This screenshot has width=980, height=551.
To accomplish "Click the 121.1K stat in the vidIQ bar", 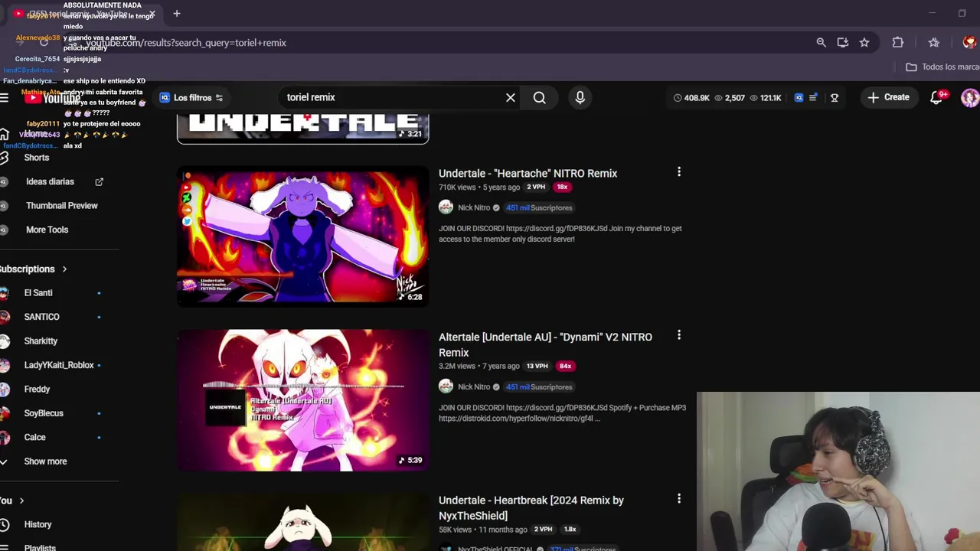I will tap(765, 98).
